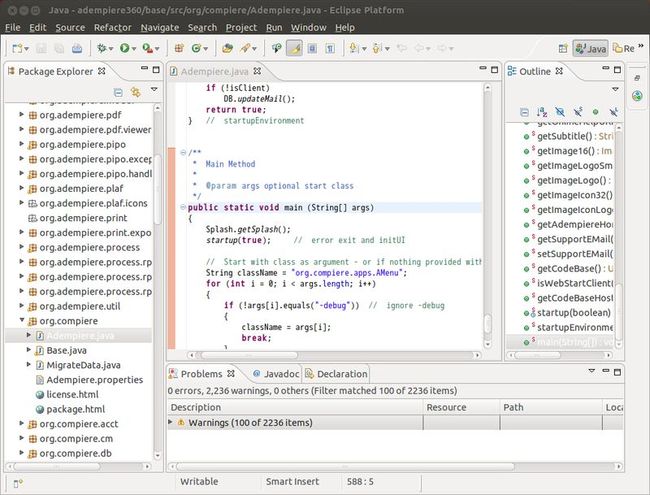Click Collapse All in Outline toolbar

(x=524, y=112)
